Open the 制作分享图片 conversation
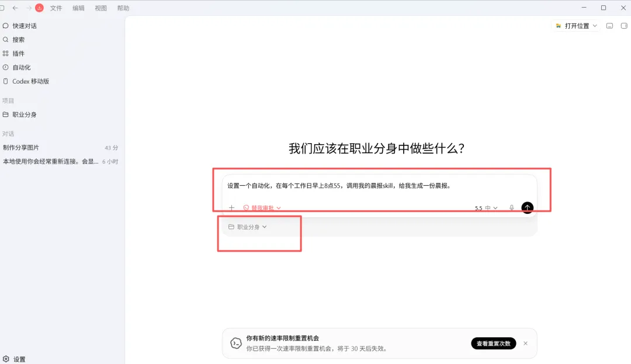 click(60, 148)
